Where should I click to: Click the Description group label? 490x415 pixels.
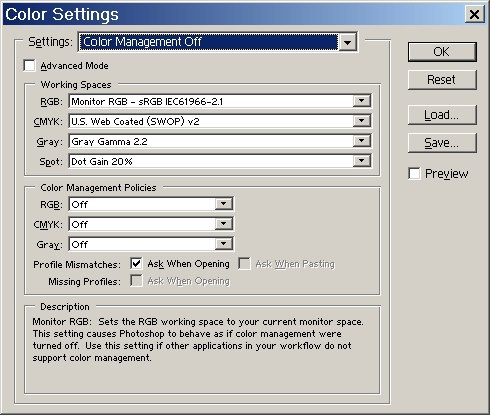[x=65, y=307]
